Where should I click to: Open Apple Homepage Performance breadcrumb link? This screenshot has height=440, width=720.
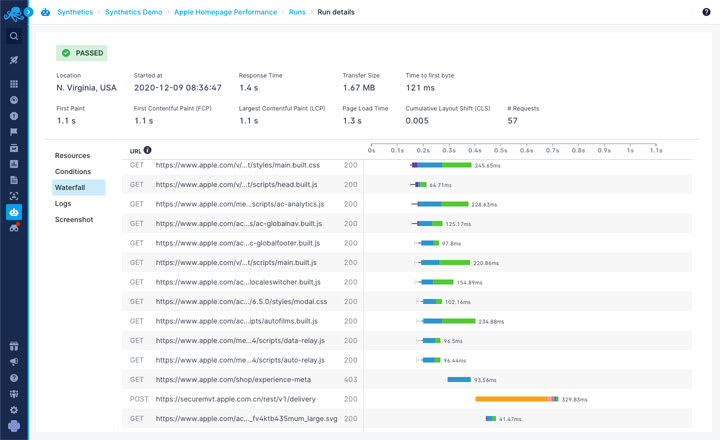[225, 12]
